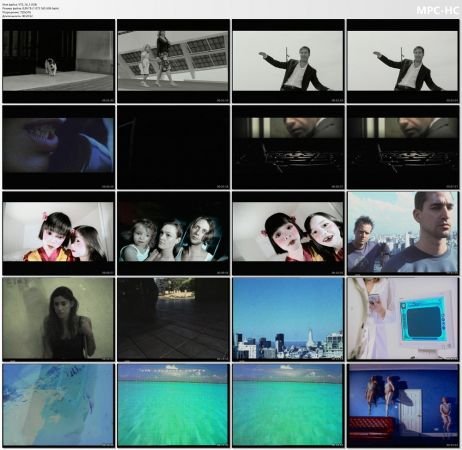The height and width of the screenshot is (450, 462).
Task: Click the completely black frame thumbnail
Action: (173, 147)
